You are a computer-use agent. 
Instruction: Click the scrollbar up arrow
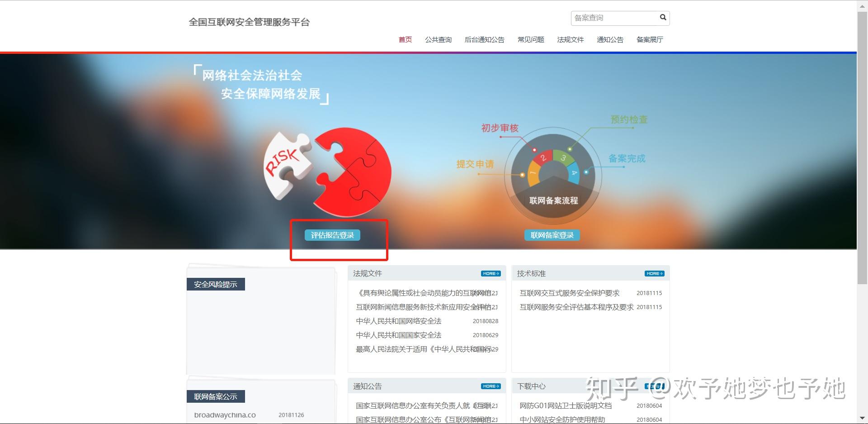pos(862,5)
